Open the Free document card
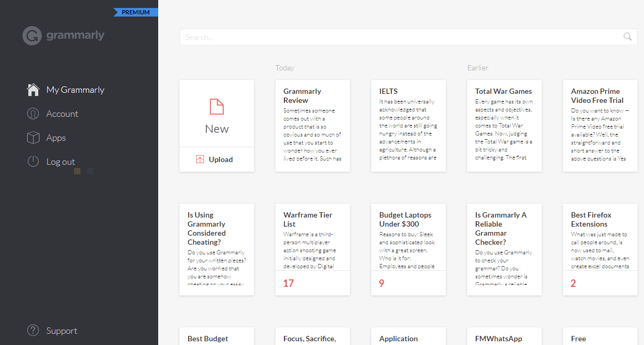The image size is (644, 345). pos(600,336)
